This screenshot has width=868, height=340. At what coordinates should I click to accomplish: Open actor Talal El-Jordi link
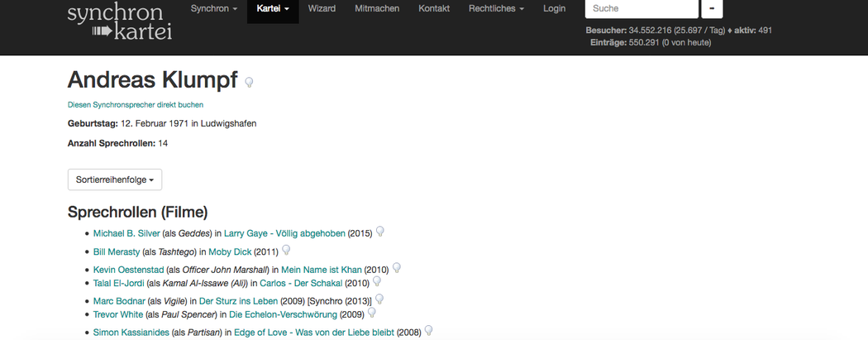[118, 284]
